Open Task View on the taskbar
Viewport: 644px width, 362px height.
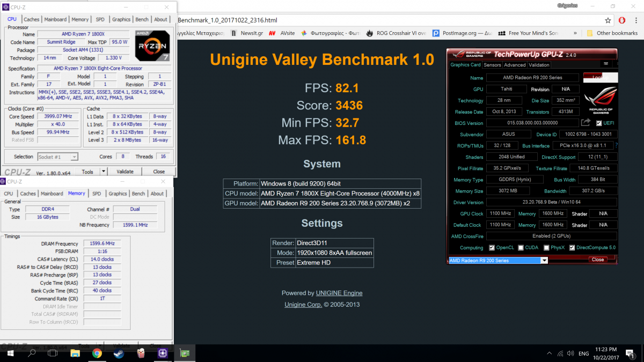[x=53, y=353]
